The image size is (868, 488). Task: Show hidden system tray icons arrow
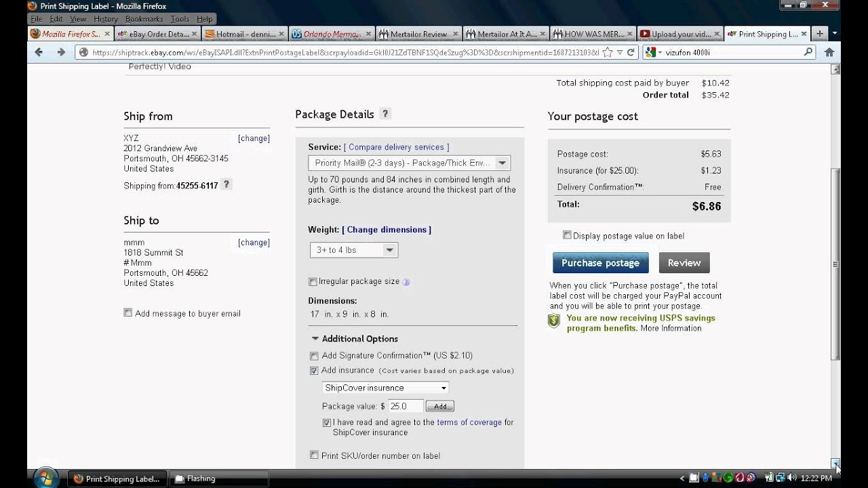click(682, 479)
